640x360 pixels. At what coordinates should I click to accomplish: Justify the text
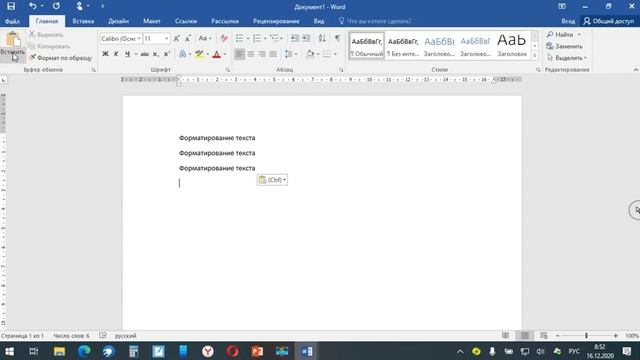click(x=273, y=54)
